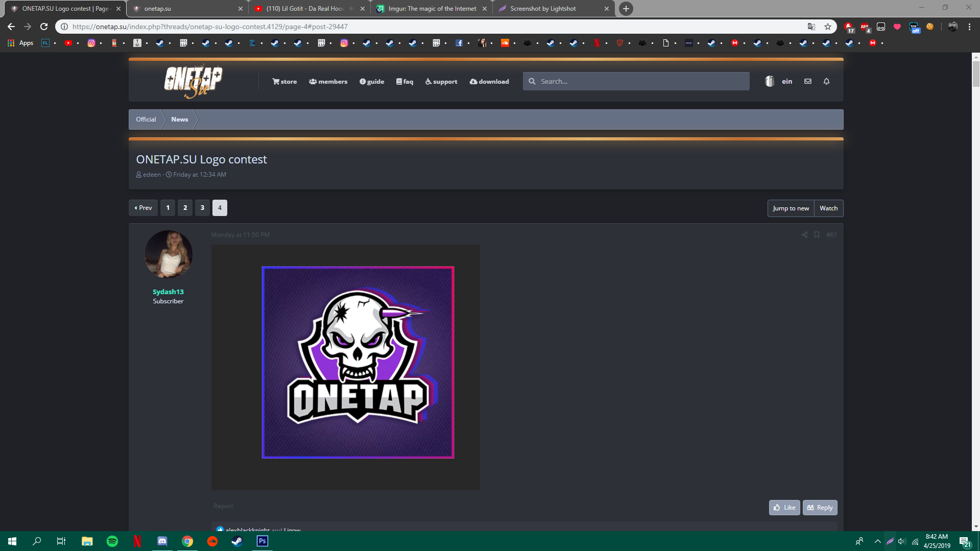Open Steam from the taskbar

237,541
